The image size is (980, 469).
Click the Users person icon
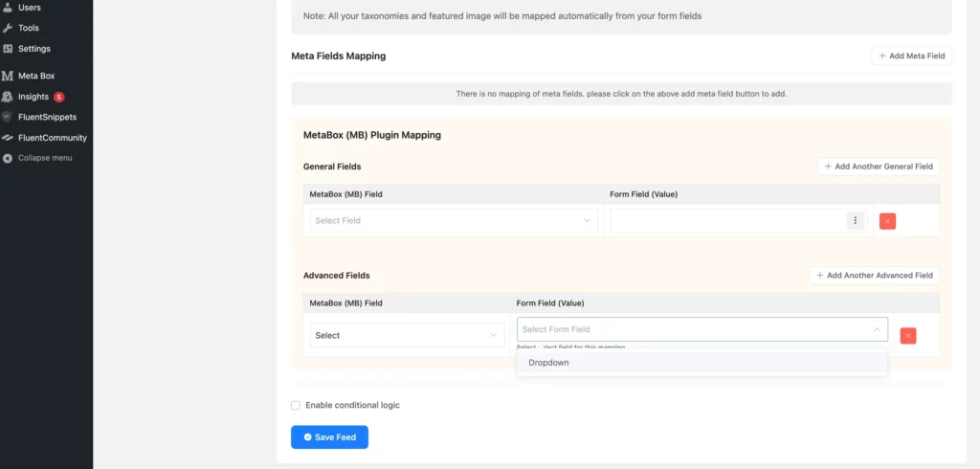pos(8,8)
